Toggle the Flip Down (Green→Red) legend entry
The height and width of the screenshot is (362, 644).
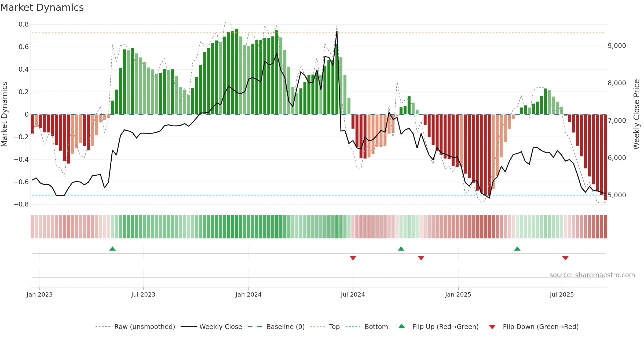pyautogui.click(x=533, y=327)
